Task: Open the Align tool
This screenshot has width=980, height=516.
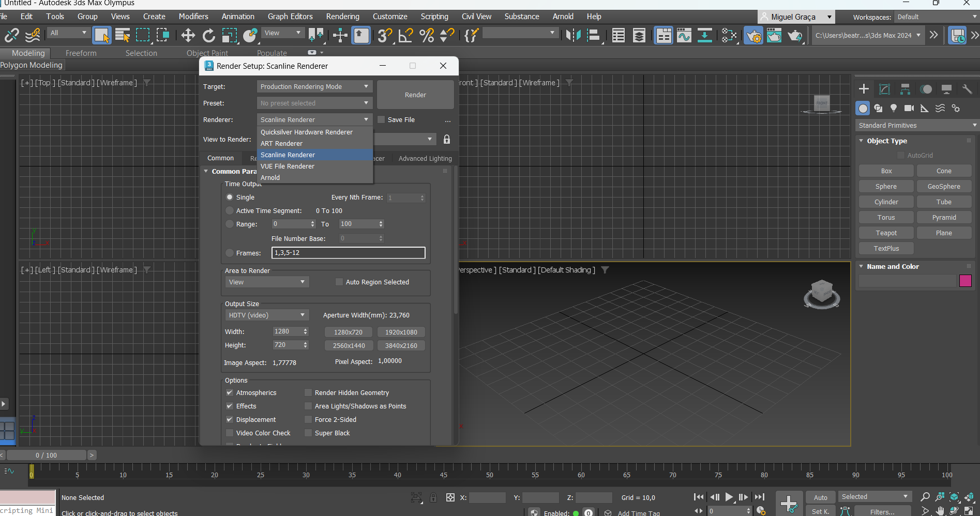Action: point(594,35)
